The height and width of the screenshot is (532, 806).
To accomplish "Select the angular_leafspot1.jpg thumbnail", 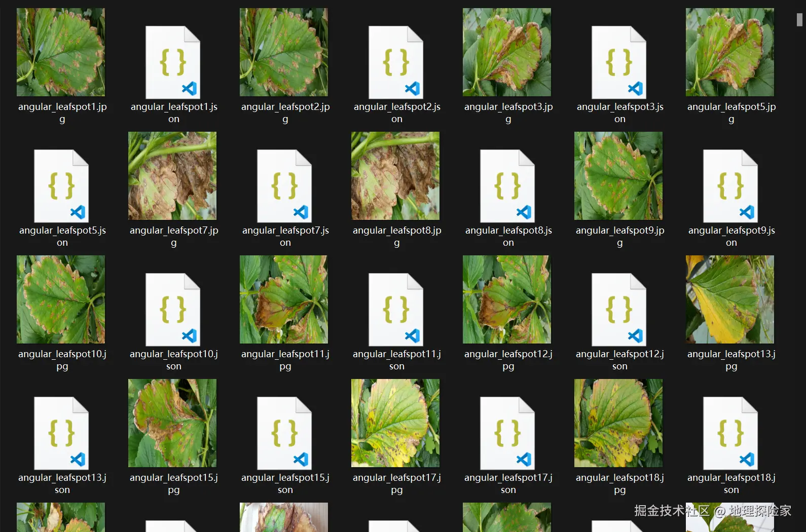I will (61, 52).
